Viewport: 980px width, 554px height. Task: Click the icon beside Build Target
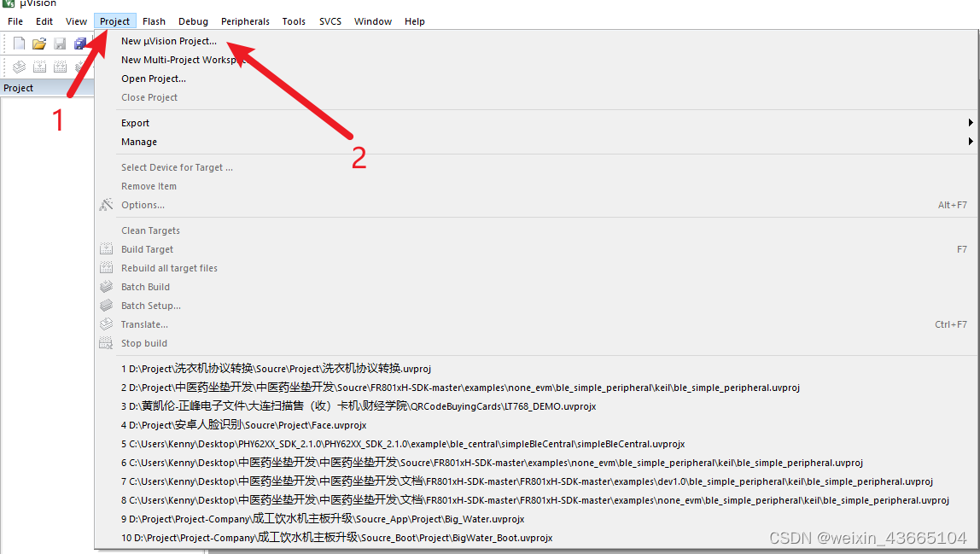[106, 249]
